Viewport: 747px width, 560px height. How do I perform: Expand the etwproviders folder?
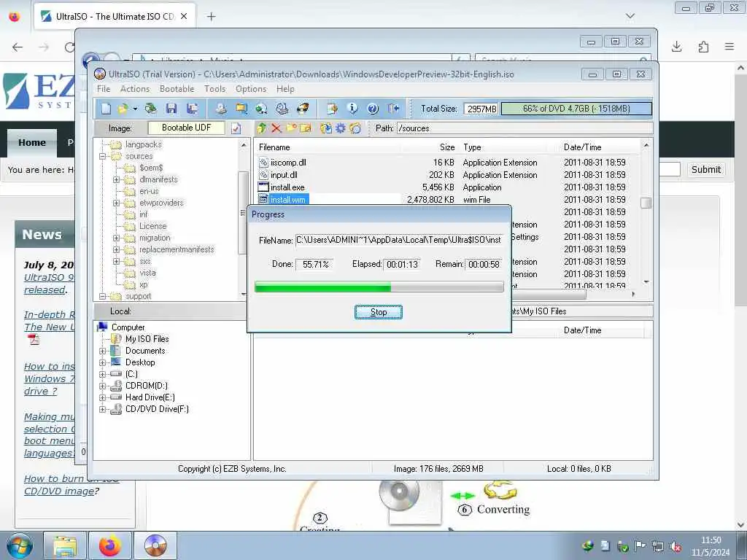(x=116, y=203)
